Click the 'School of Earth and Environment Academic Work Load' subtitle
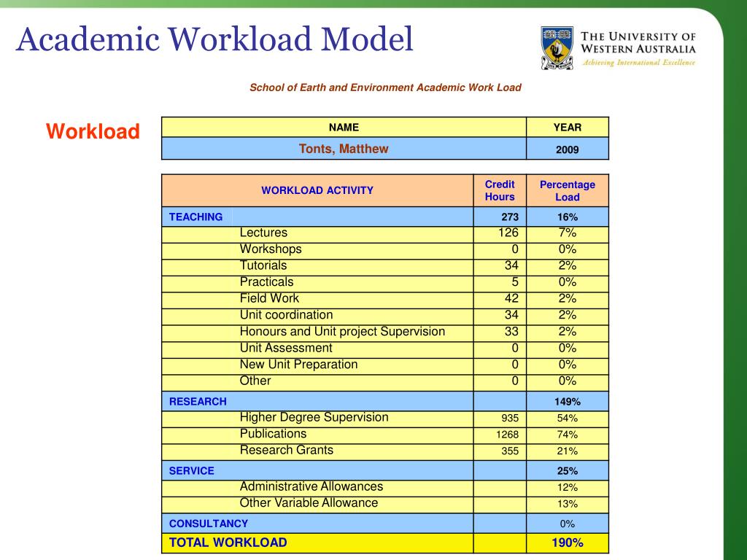Screen dimensions: 747x560 click(x=385, y=87)
